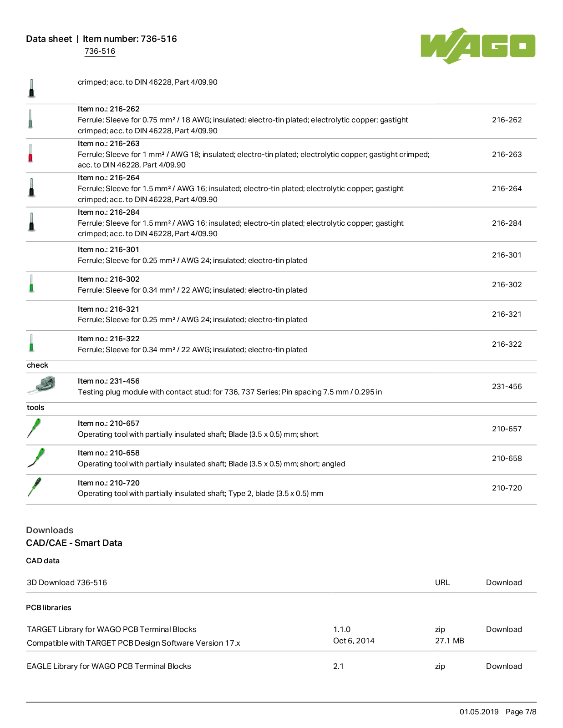The image size is (563, 728).
Task: Download the TARGET Library zip file
Action: pos(504,629)
